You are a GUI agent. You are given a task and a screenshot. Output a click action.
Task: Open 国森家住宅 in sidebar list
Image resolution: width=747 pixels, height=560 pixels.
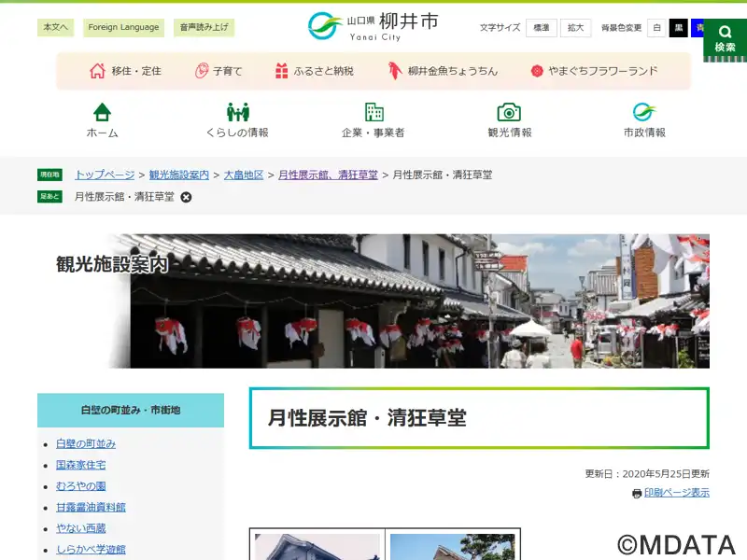80,465
